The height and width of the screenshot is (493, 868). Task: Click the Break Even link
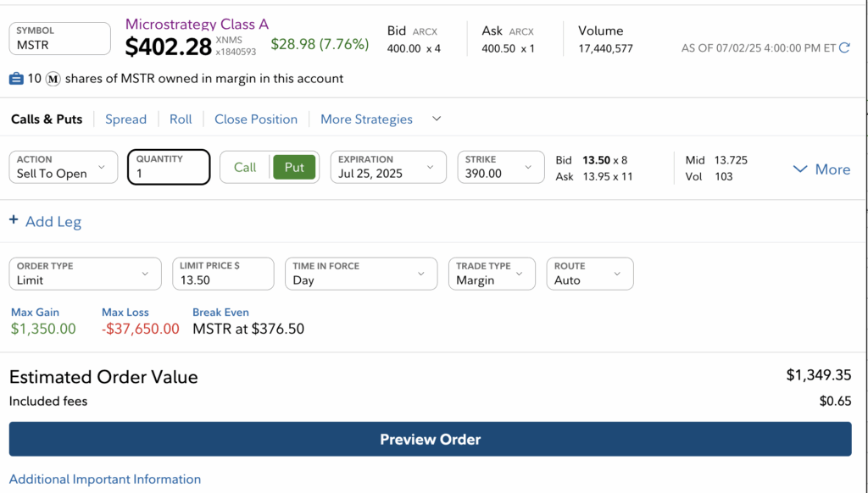tap(220, 312)
